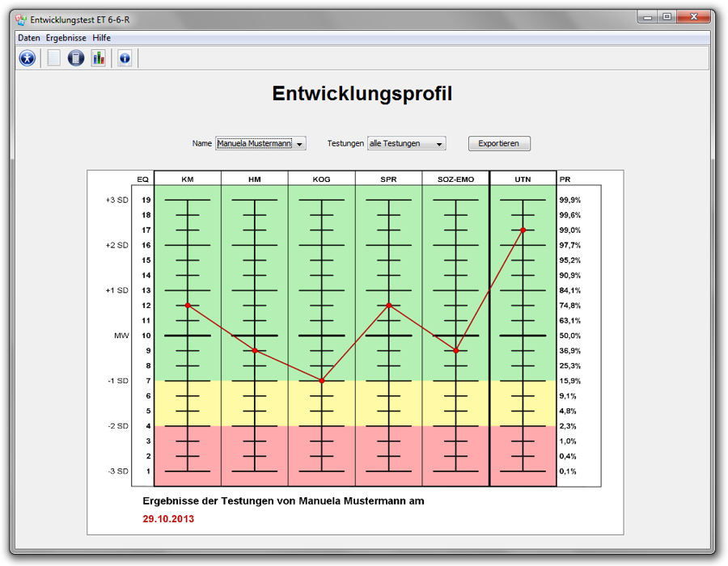Expand the Testungen dropdown
The image size is (728, 566).
407,144
